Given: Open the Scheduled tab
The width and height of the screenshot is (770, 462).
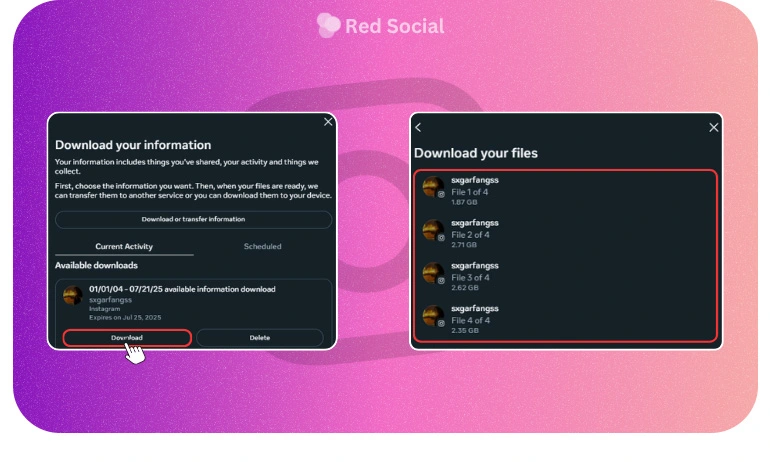Looking at the screenshot, I should pyautogui.click(x=263, y=246).
